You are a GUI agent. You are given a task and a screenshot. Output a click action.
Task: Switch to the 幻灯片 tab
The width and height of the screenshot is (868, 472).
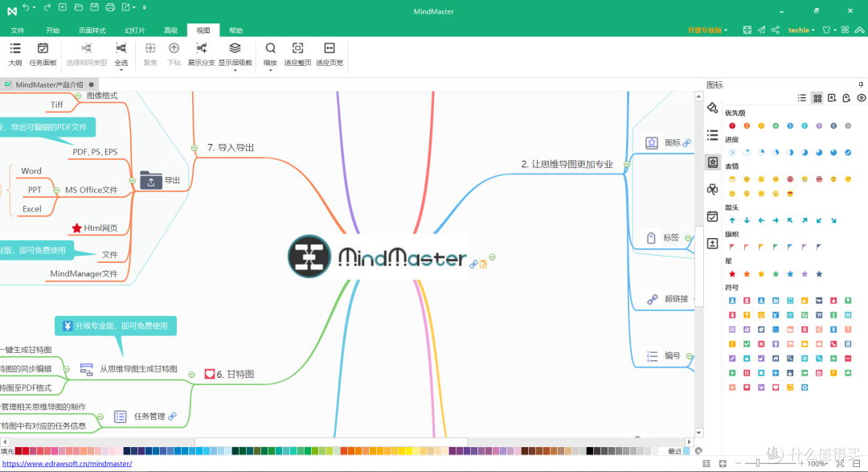tap(134, 31)
